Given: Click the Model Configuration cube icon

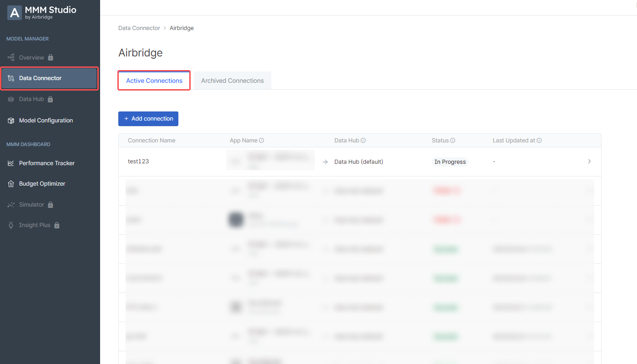Looking at the screenshot, I should (11, 121).
